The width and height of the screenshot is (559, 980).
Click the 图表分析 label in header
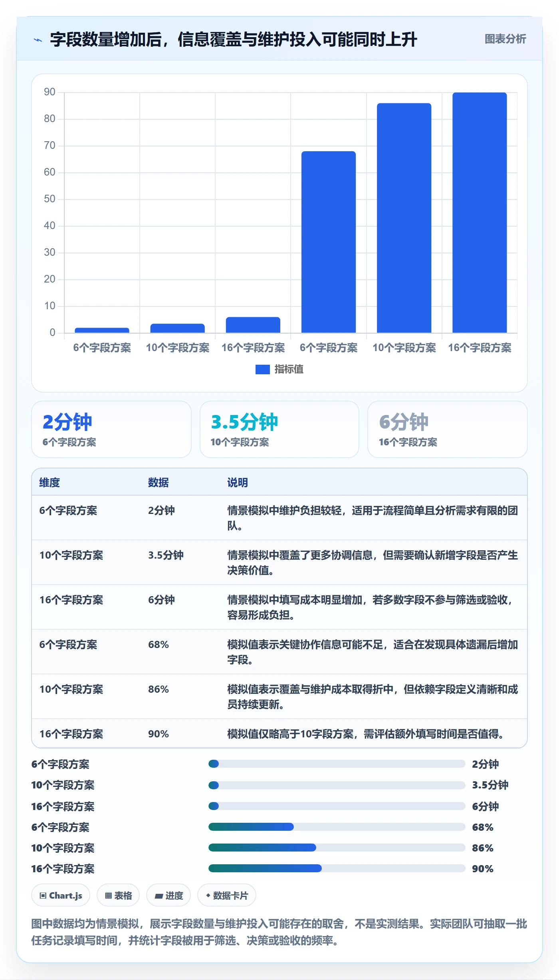point(505,39)
